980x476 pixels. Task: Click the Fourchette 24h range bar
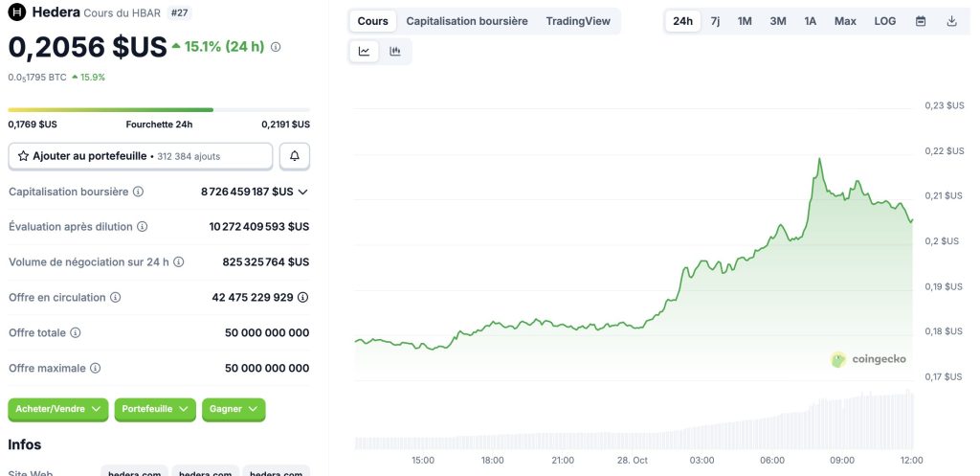[x=159, y=110]
